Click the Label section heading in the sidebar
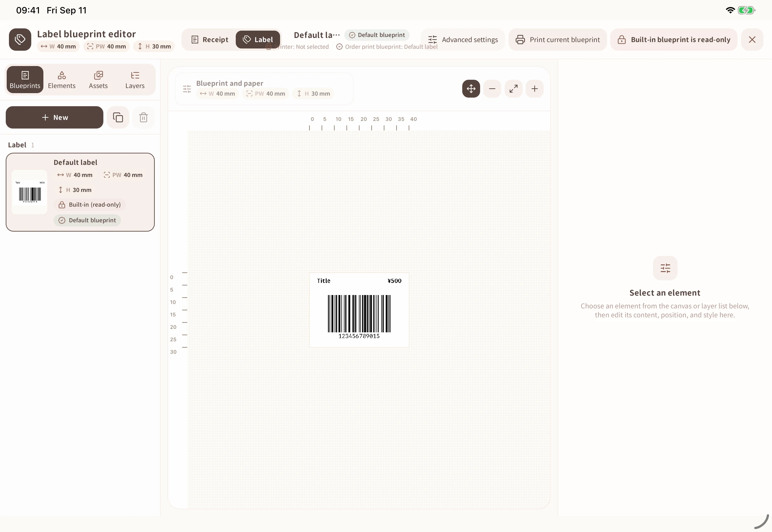 [x=17, y=145]
